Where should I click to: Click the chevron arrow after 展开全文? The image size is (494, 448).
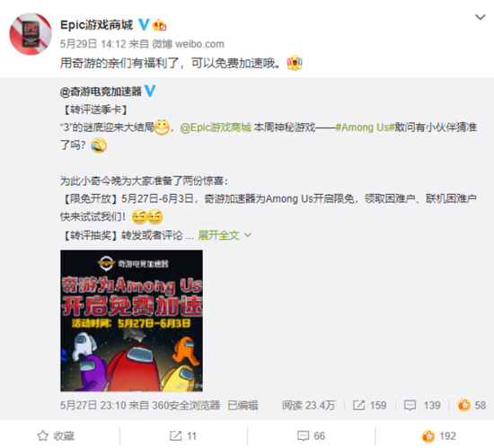click(248, 235)
